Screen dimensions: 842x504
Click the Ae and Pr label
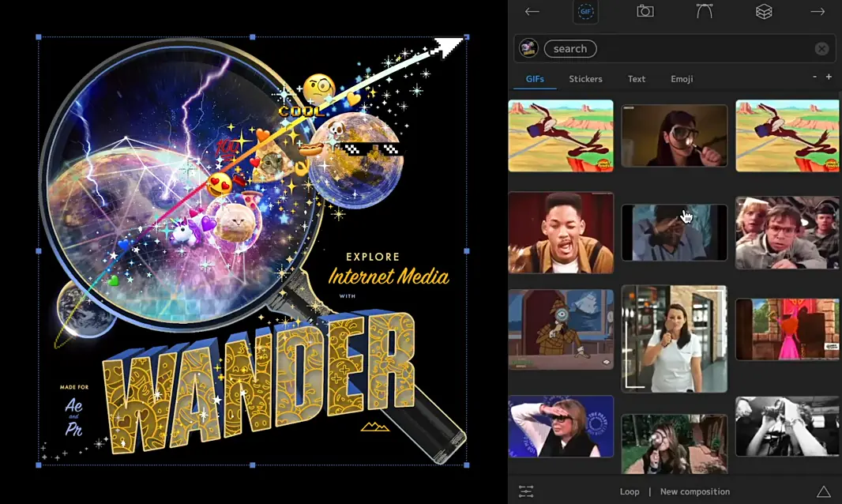point(74,416)
